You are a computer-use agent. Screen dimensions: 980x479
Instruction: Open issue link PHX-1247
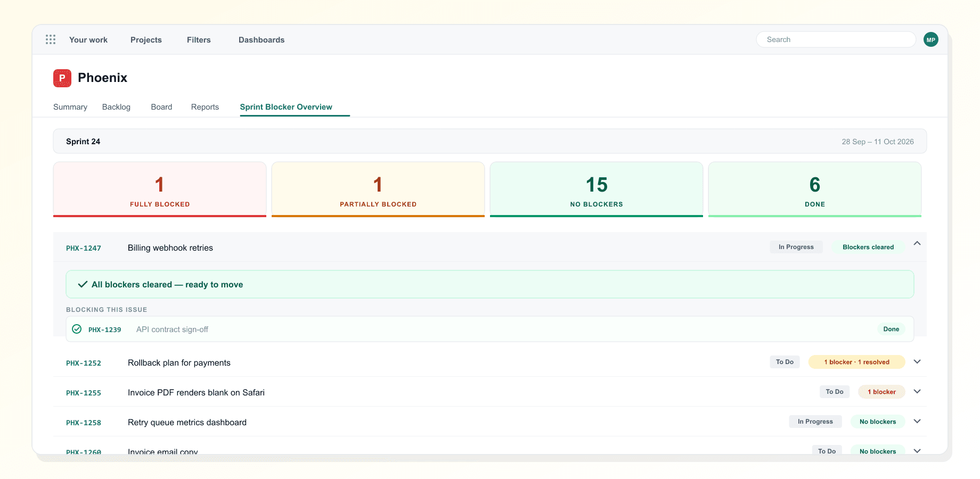[84, 248]
